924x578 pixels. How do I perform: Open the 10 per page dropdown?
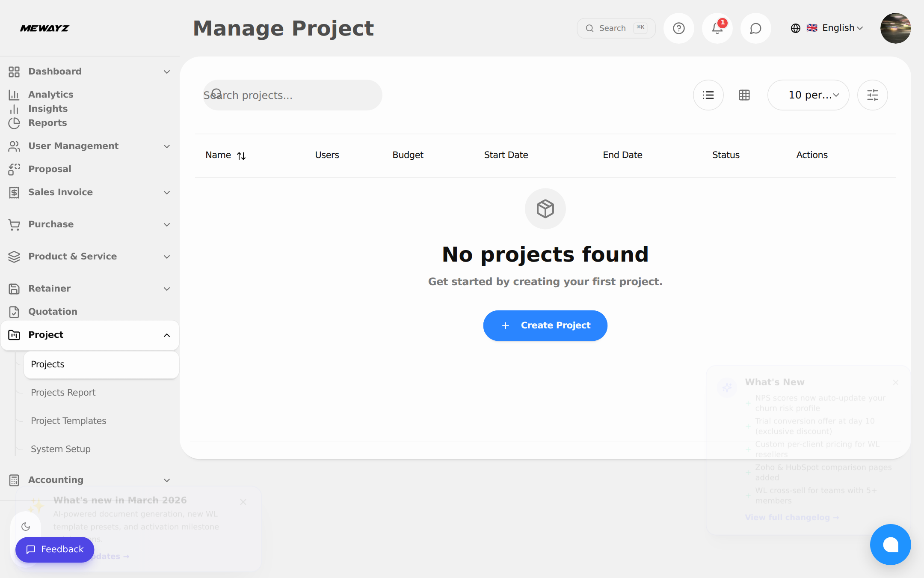[x=808, y=95]
